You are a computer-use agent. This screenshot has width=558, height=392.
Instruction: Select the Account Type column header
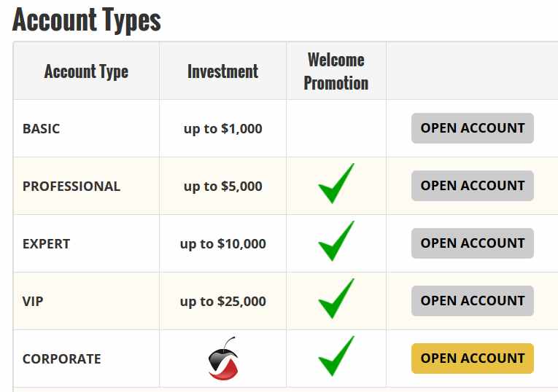coord(86,71)
